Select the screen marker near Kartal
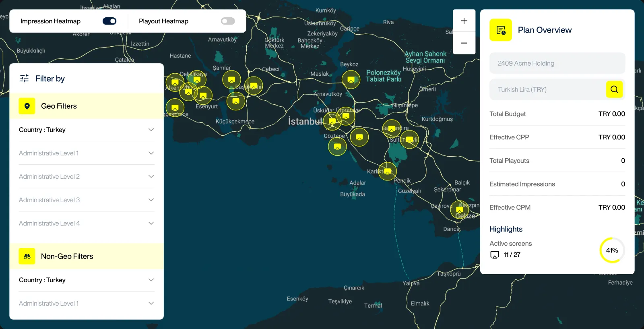This screenshot has width=644, height=329. (387, 171)
